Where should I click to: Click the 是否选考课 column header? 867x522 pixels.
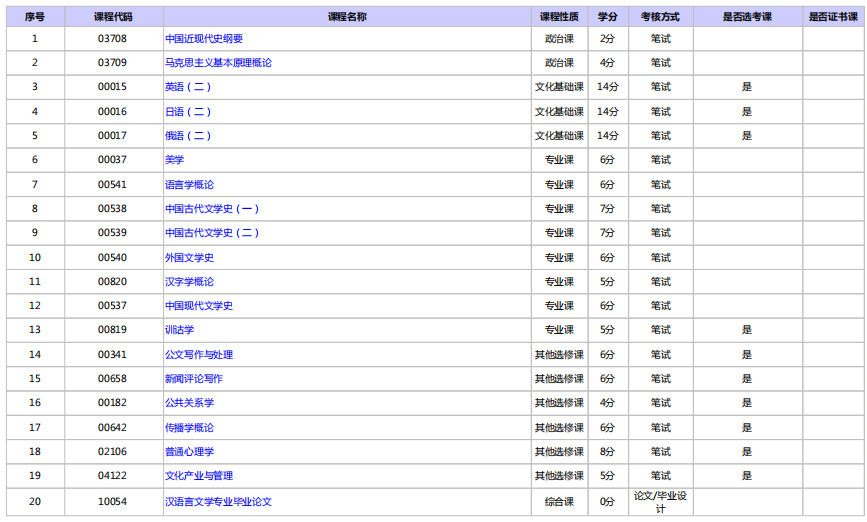point(746,16)
